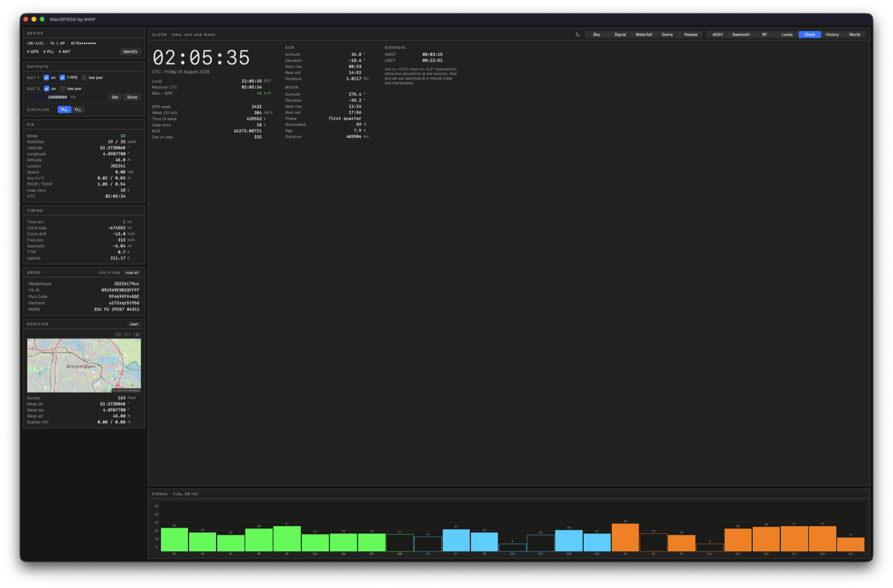Enable low pwr for OUT 1
The height and width of the screenshot is (588, 893).
(84, 78)
